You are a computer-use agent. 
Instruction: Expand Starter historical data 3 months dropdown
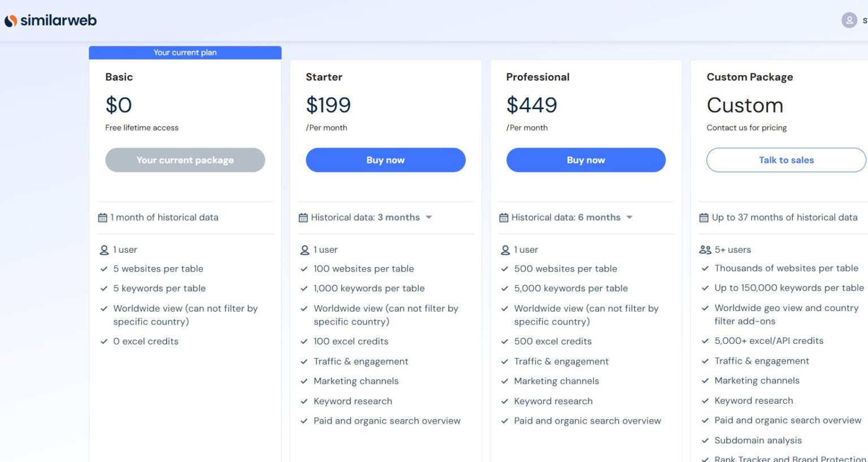pyautogui.click(x=428, y=217)
